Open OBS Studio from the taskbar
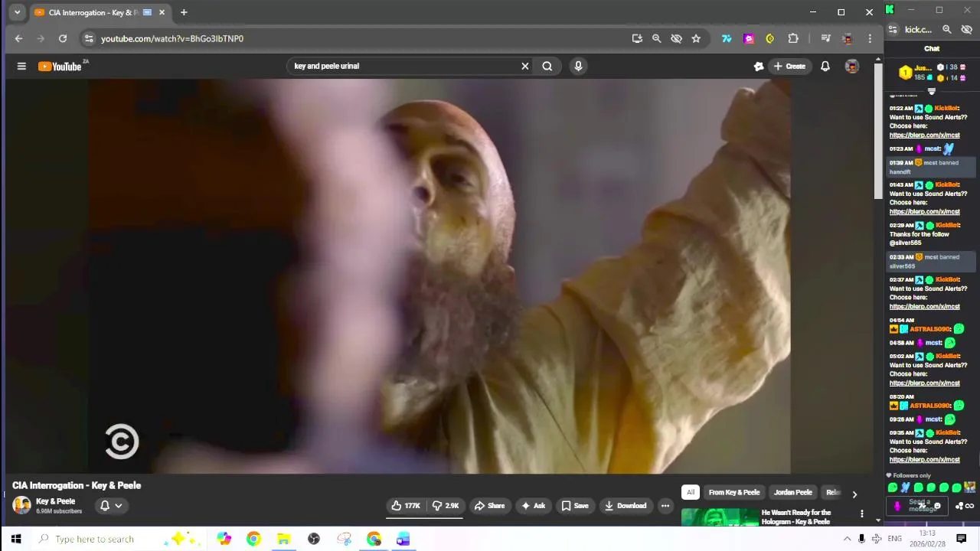Image resolution: width=980 pixels, height=551 pixels. [x=313, y=539]
